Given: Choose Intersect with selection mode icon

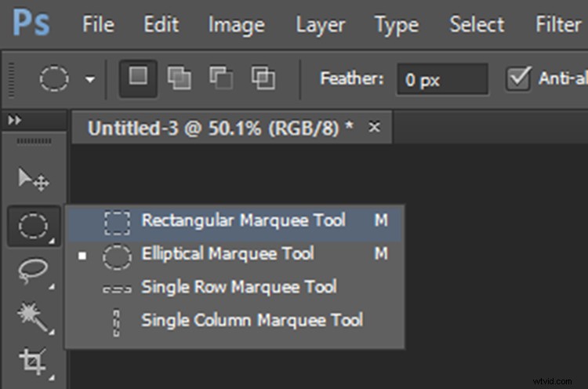Looking at the screenshot, I should coord(263,78).
